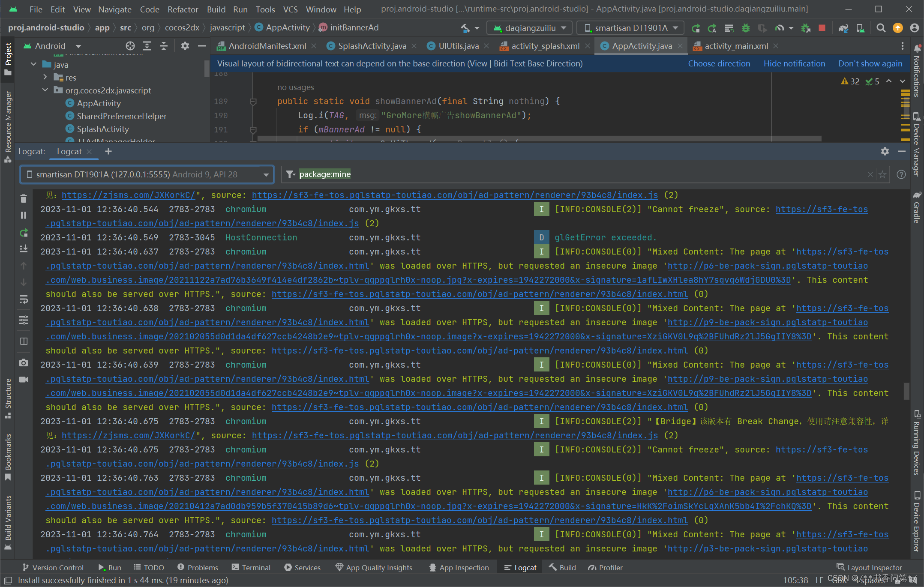Image resolution: width=924 pixels, height=587 pixels.
Task: Start screen recording with the video icon
Action: tap(24, 380)
